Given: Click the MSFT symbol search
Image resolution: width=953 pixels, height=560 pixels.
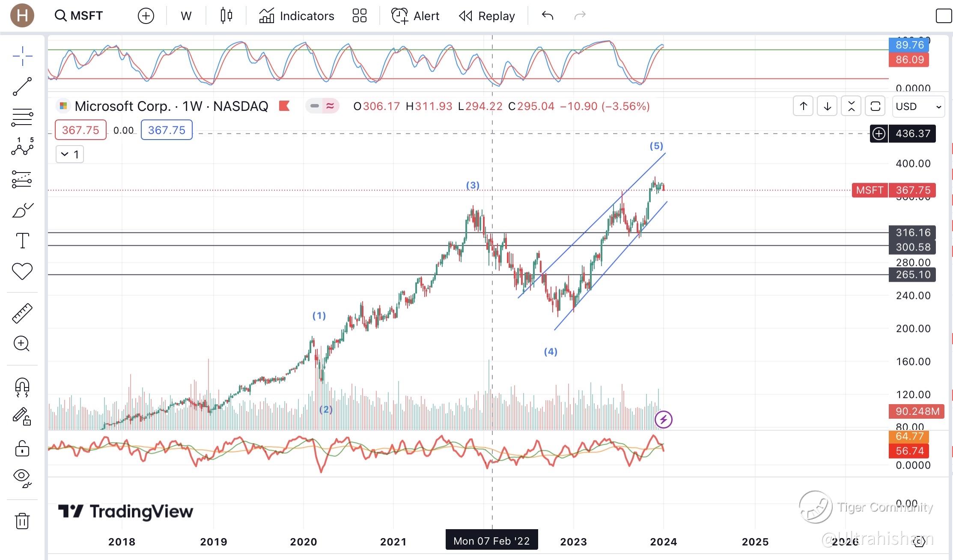Looking at the screenshot, I should pos(80,16).
